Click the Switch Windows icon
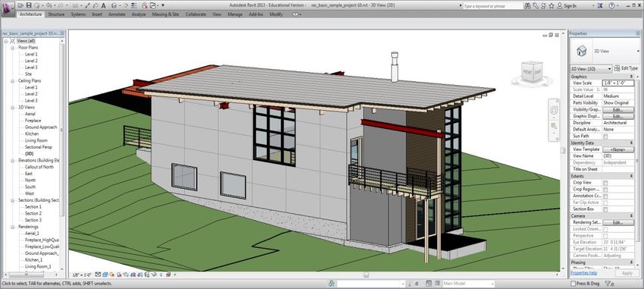644x289 pixels. pyautogui.click(x=153, y=5)
